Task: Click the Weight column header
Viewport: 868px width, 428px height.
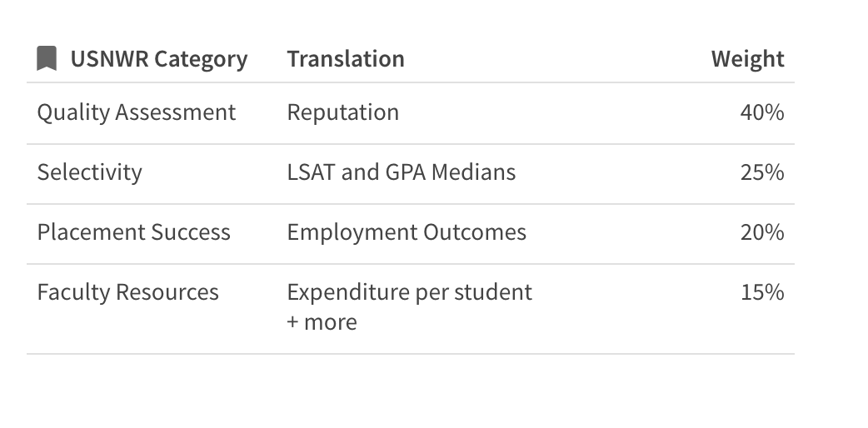Action: (747, 58)
